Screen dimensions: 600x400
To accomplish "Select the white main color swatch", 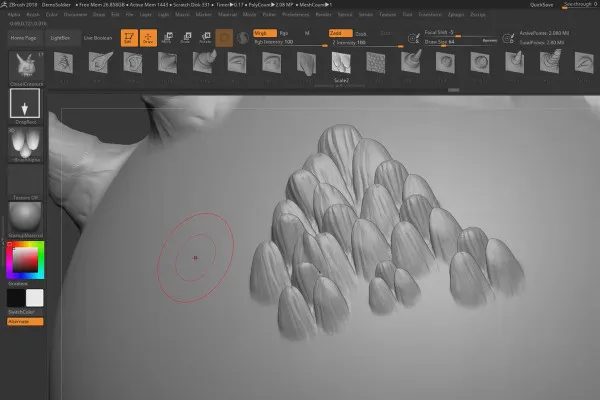I will 34,298.
